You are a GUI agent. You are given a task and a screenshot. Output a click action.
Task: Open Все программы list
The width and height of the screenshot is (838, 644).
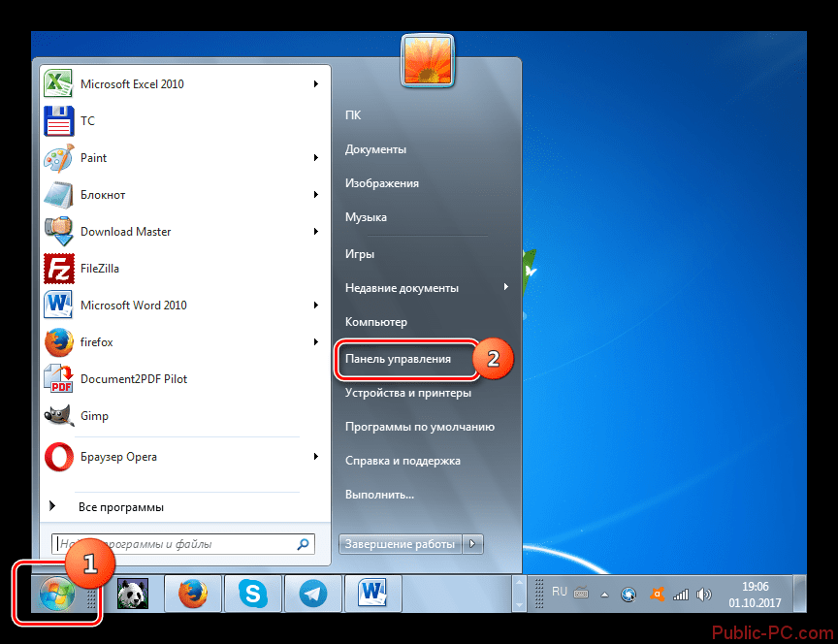[x=120, y=506]
